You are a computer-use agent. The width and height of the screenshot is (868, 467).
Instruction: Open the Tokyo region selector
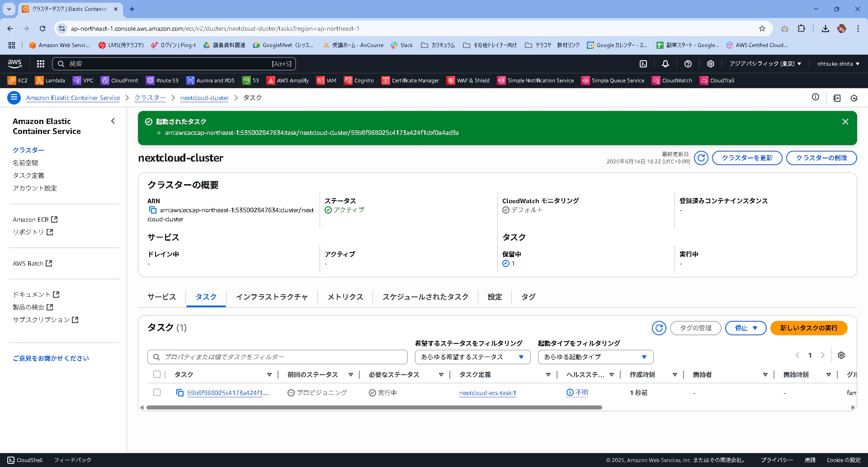[x=765, y=64]
